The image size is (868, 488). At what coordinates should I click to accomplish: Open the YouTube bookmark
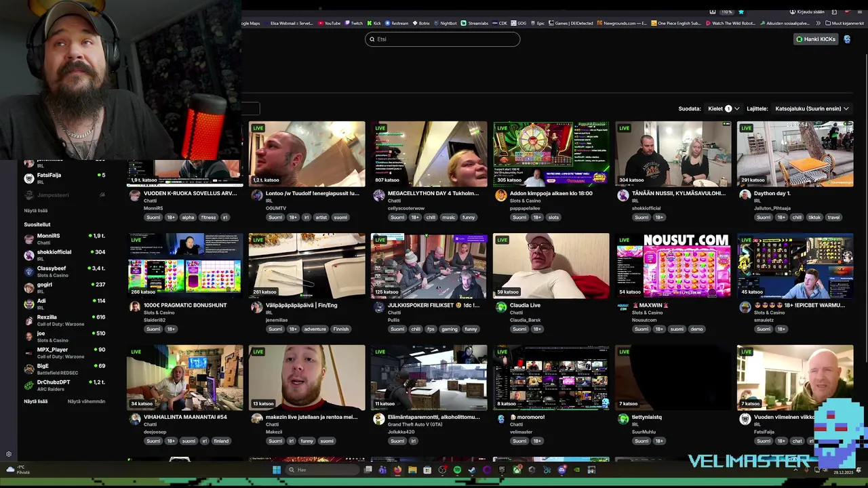329,23
